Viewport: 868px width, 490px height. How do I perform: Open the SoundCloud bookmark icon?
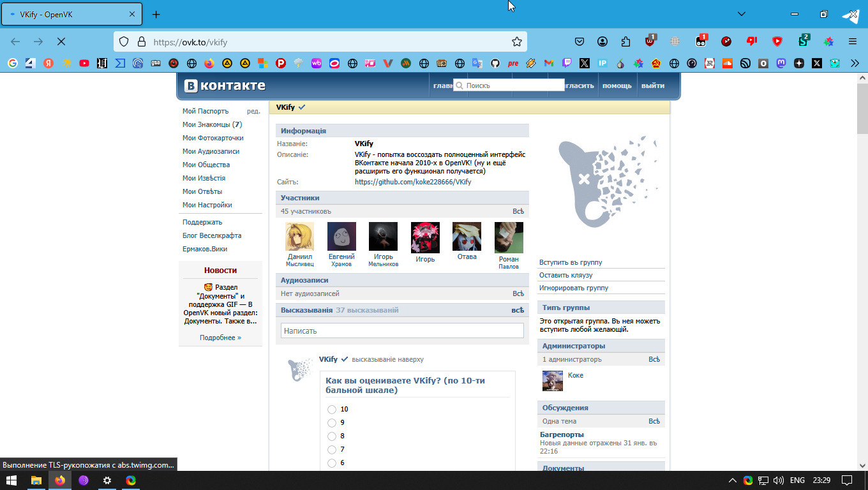click(727, 63)
